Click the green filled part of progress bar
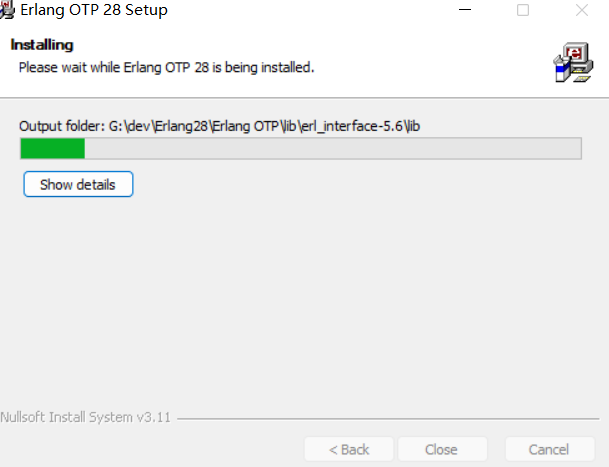 (x=52, y=148)
